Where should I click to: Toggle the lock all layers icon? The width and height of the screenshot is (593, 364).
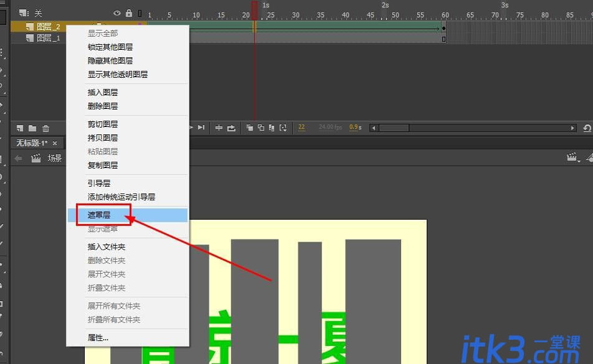[129, 13]
